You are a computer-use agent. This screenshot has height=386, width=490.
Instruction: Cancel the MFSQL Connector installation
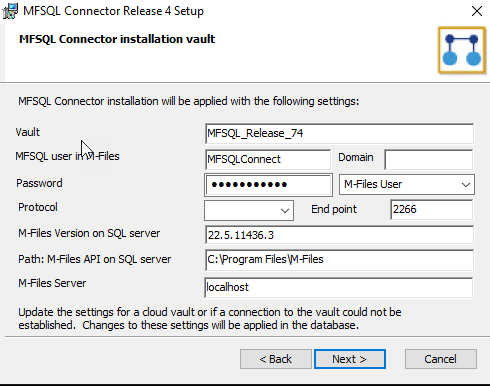(441, 359)
